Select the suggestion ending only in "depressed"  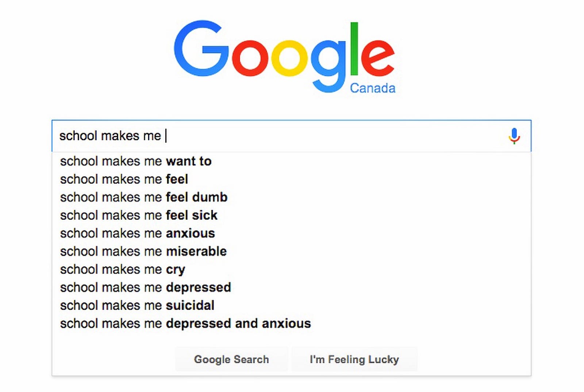pyautogui.click(x=146, y=287)
